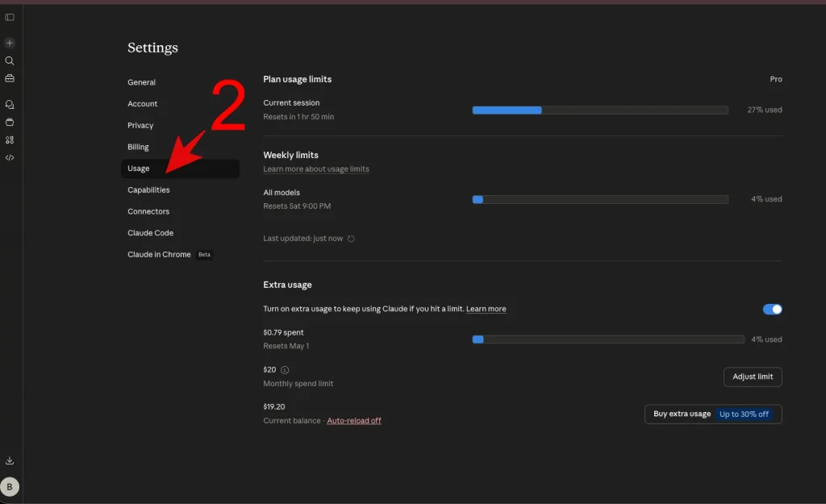The width and height of the screenshot is (826, 504).
Task: Start a new chat with the plus icon
Action: click(10, 42)
